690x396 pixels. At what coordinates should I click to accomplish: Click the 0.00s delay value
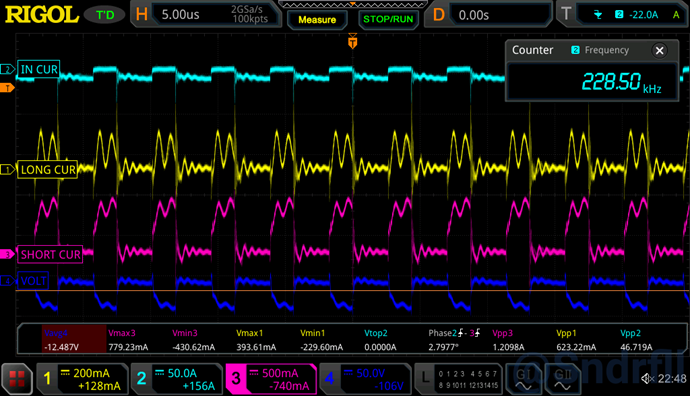(x=473, y=15)
